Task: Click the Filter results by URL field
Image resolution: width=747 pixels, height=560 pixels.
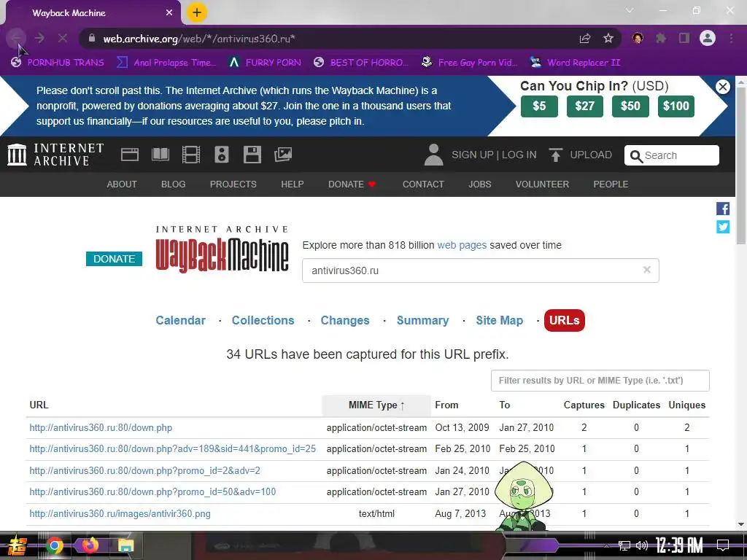Action: point(600,381)
